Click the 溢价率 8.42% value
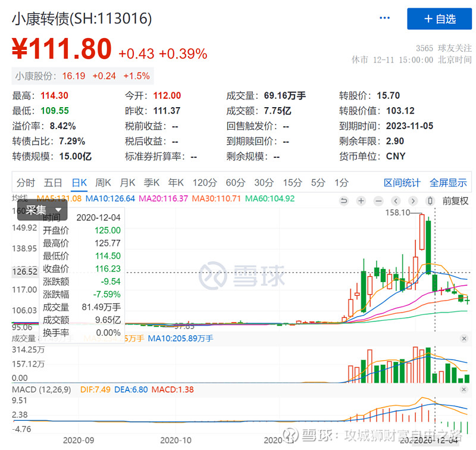The height and width of the screenshot is (450, 476). click(63, 126)
